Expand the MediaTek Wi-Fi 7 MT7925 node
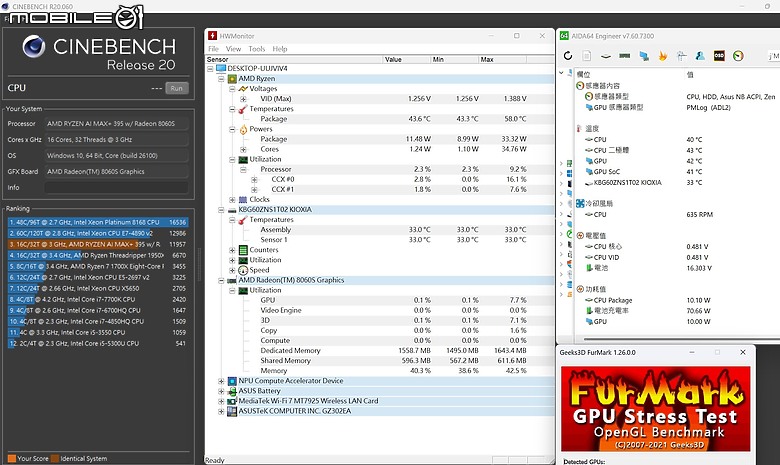 pos(221,401)
